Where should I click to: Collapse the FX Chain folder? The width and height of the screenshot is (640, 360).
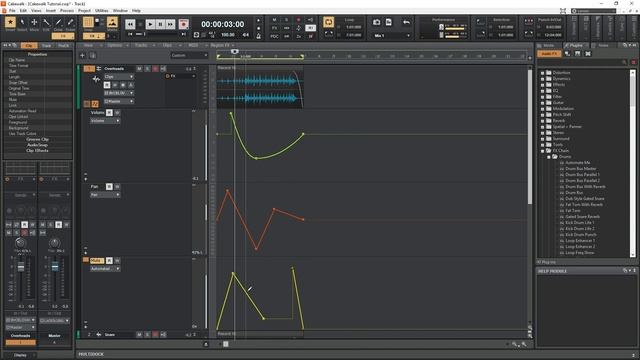point(542,151)
